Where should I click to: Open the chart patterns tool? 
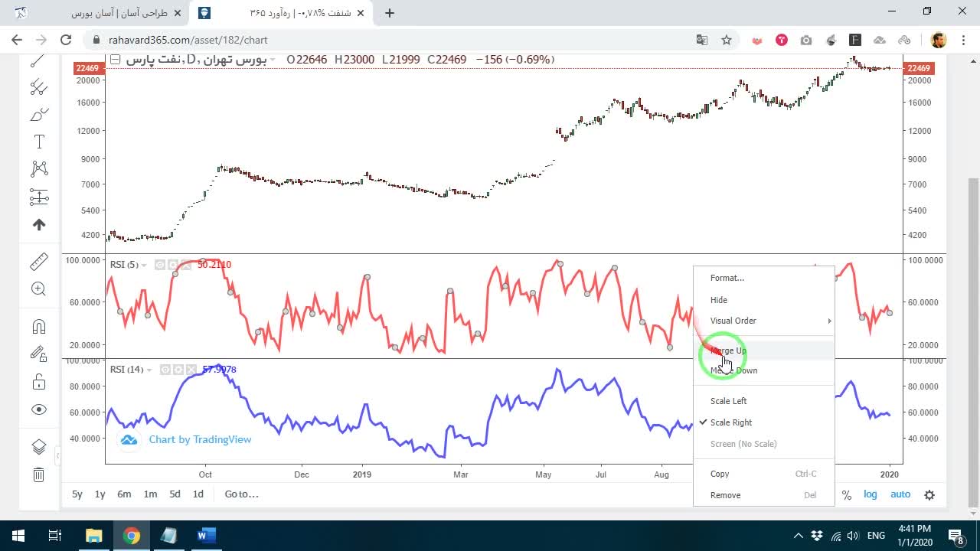pos(38,168)
